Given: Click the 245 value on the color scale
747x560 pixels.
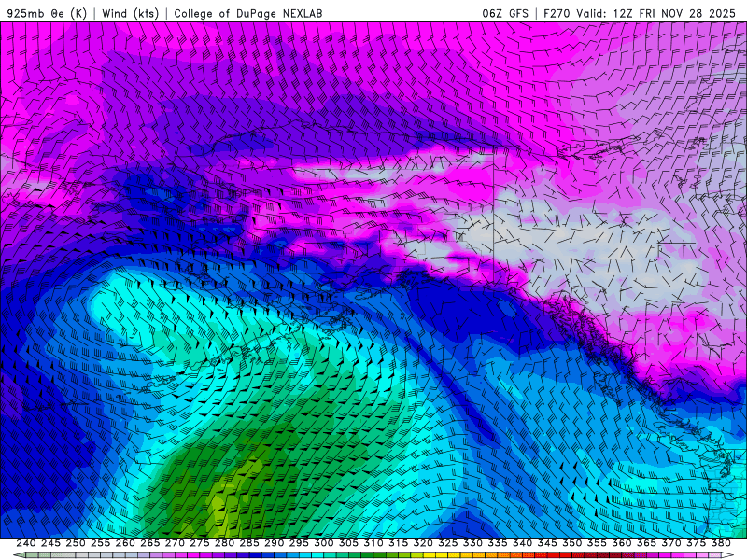Looking at the screenshot, I should pyautogui.click(x=50, y=543).
